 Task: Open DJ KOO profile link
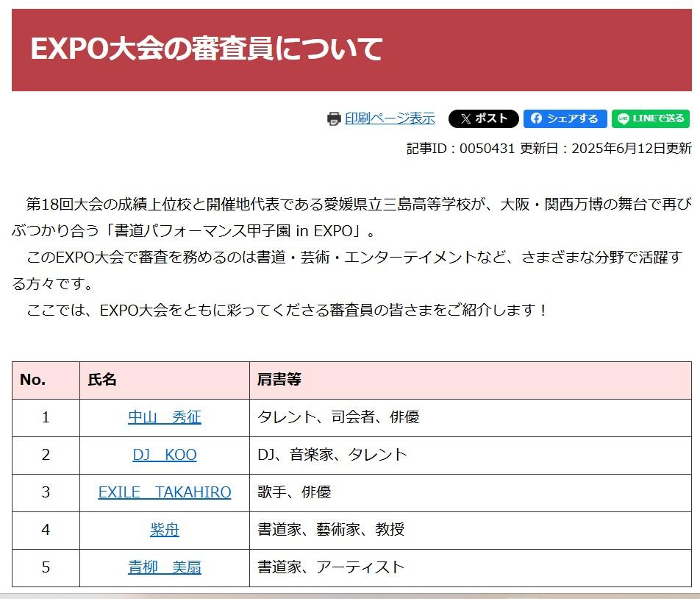point(164,455)
